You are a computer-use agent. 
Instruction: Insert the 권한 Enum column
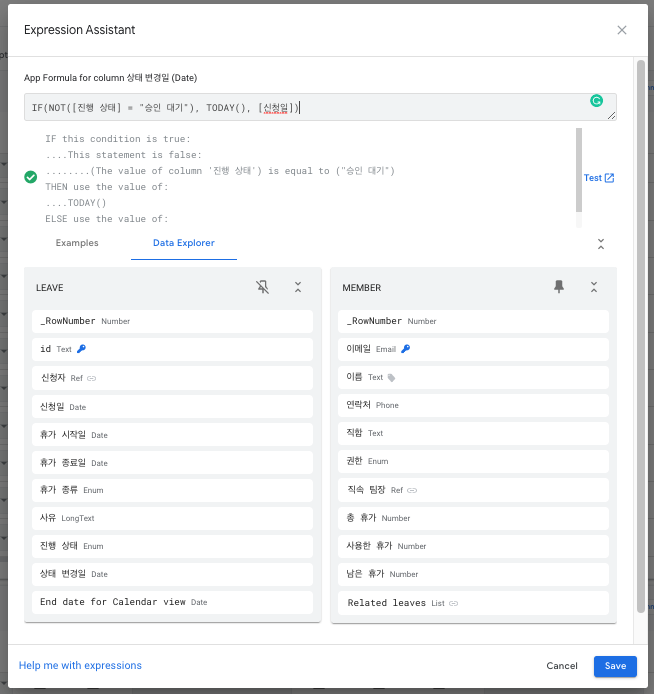[x=473, y=461]
